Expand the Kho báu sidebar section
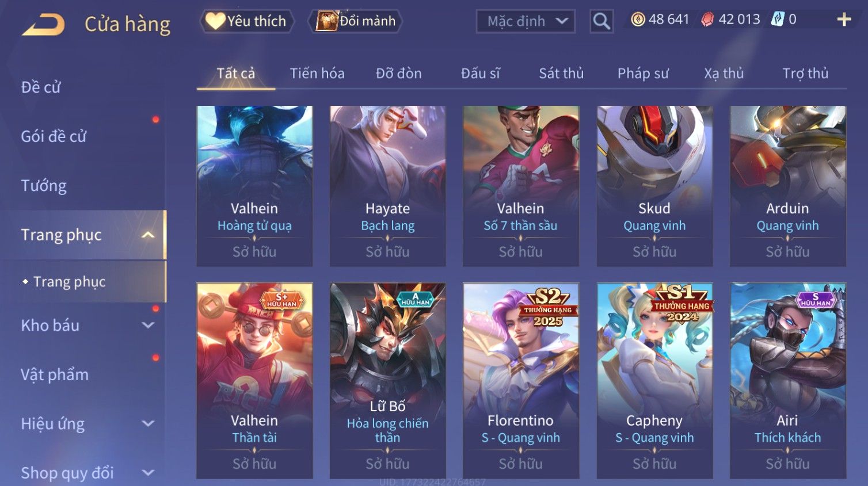This screenshot has height=486, width=868. pos(148,325)
